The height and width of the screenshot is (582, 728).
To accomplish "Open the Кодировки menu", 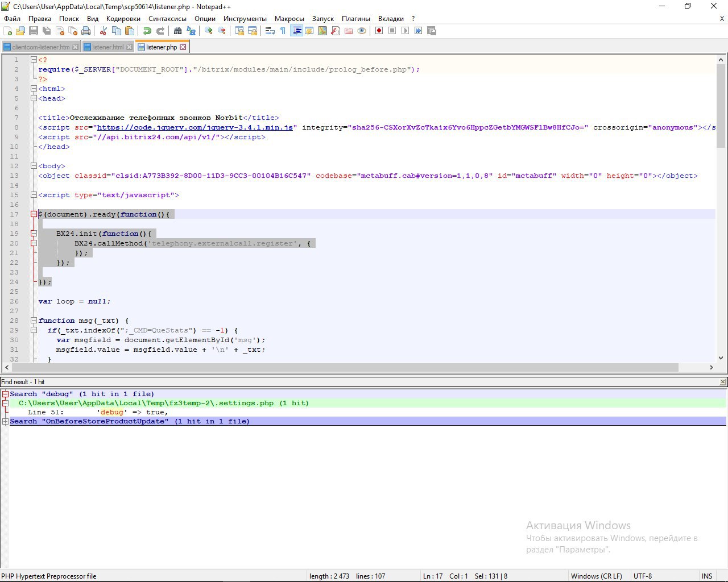I will click(123, 18).
